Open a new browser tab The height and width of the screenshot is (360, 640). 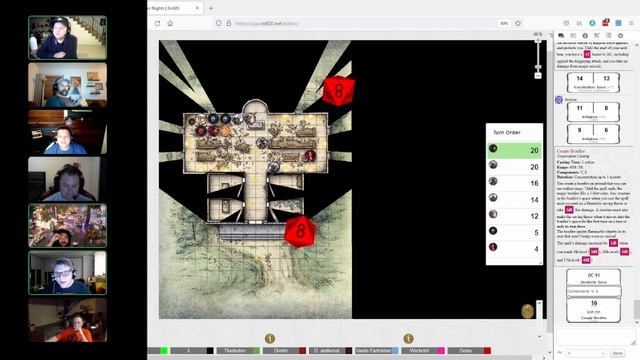click(211, 8)
